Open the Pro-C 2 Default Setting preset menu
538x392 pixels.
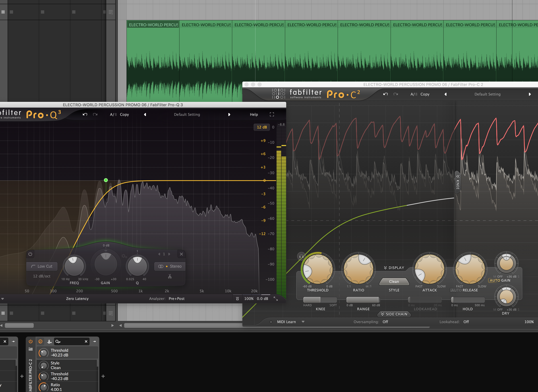point(487,94)
